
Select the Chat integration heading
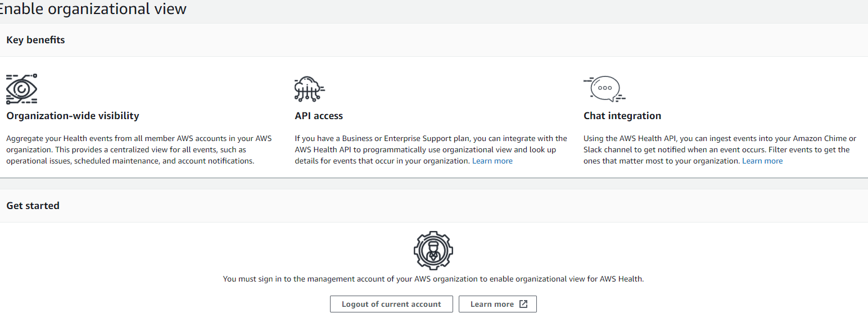click(622, 116)
